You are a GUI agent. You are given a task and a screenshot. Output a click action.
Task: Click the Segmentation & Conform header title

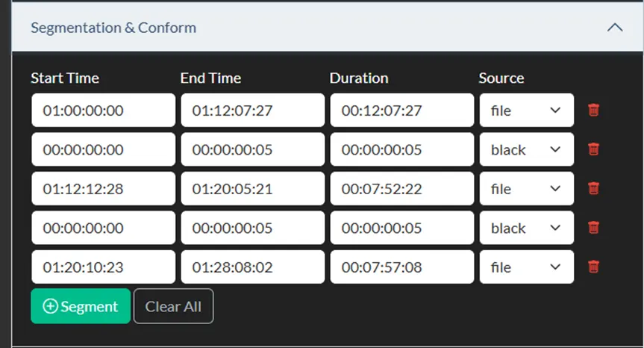113,28
